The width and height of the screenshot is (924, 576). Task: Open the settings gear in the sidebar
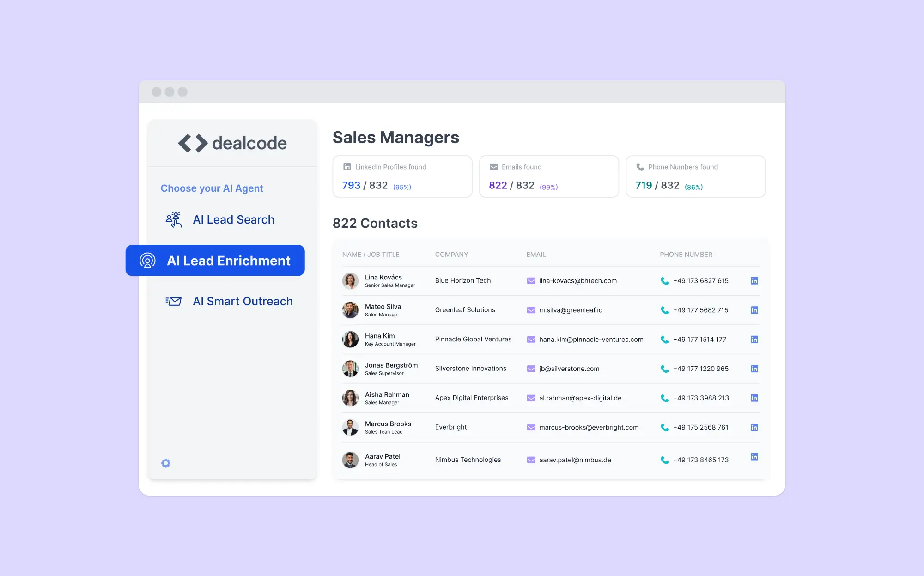tap(165, 463)
